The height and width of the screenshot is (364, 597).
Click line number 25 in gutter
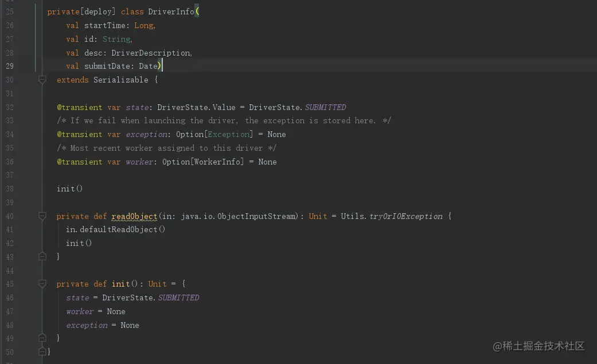pyautogui.click(x=10, y=12)
